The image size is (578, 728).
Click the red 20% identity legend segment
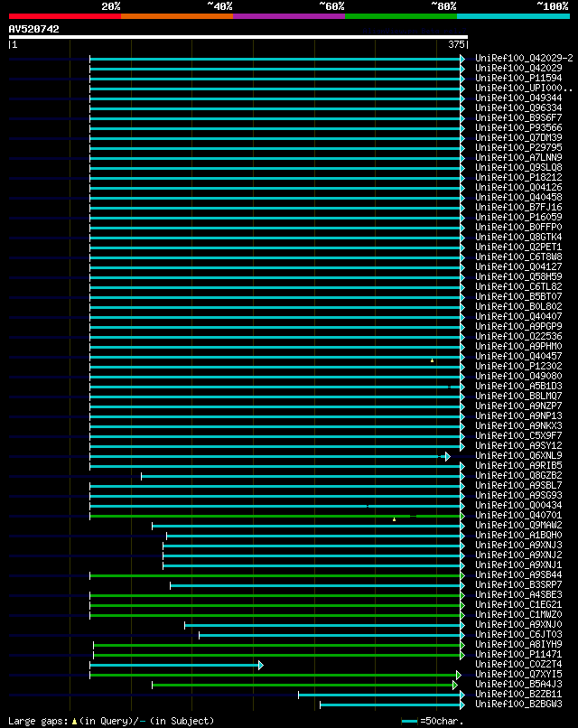coord(64,16)
